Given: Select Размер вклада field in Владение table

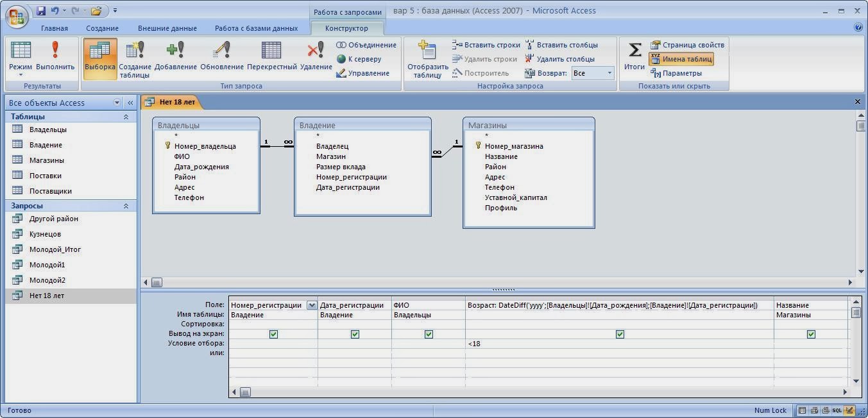Looking at the screenshot, I should coord(341,167).
